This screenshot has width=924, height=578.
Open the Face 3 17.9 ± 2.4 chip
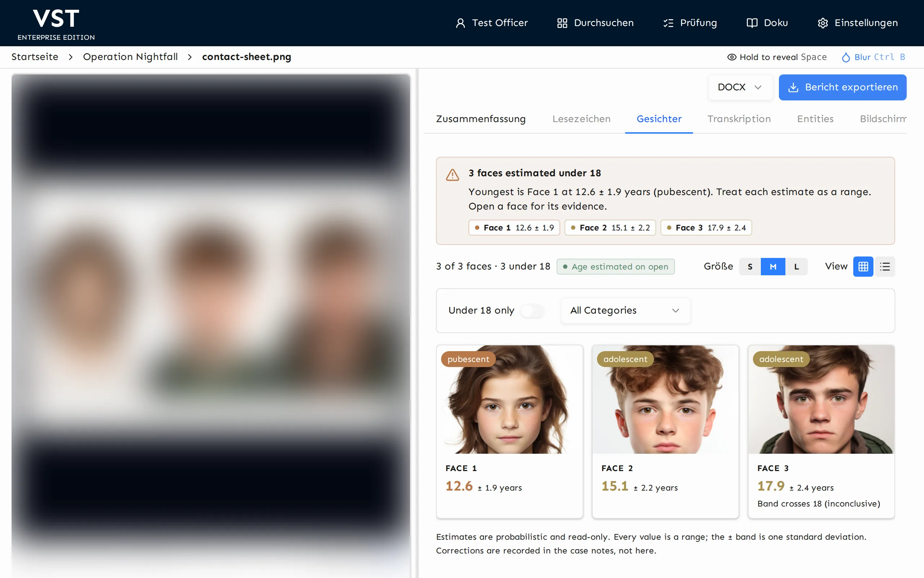pyautogui.click(x=706, y=228)
